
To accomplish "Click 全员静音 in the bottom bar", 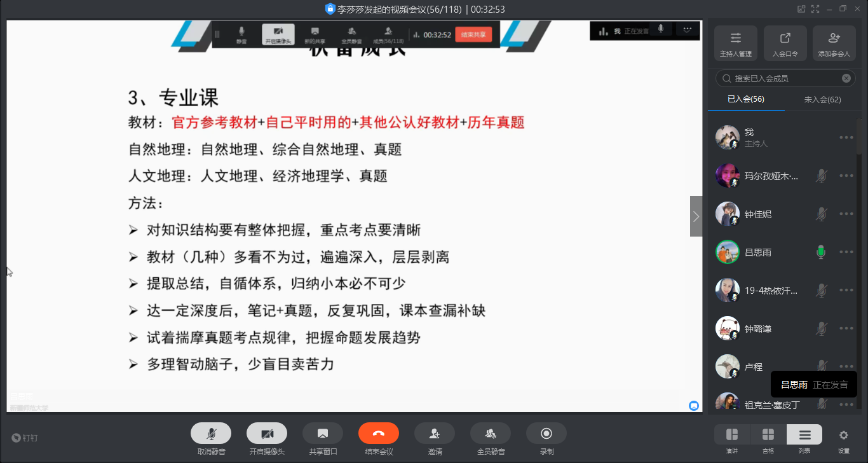I will point(490,434).
